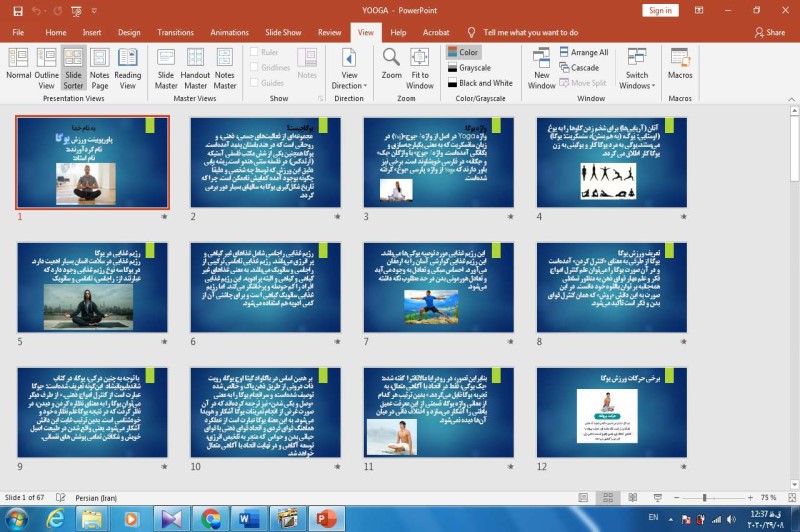
Task: Click the zoom slider in status bar
Action: tap(704, 497)
